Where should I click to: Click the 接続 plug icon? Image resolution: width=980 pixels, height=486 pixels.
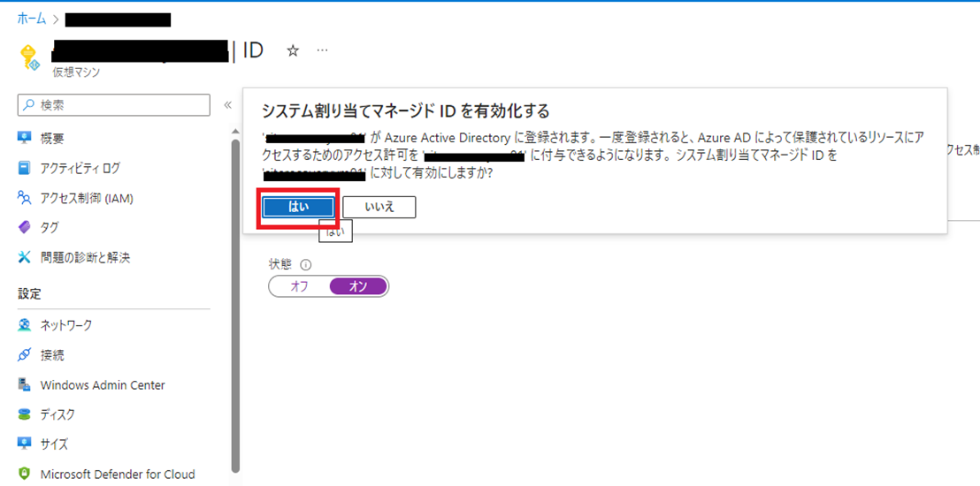25,355
